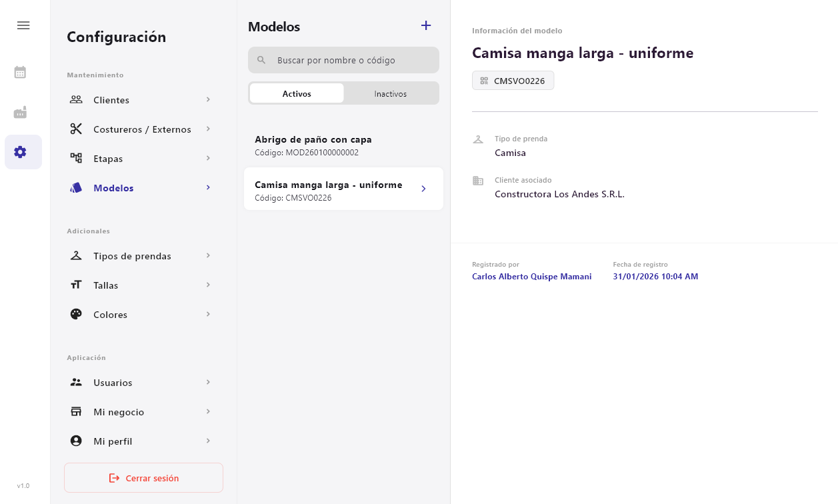Select the settings gear icon in rail
838x504 pixels.
pos(21,152)
